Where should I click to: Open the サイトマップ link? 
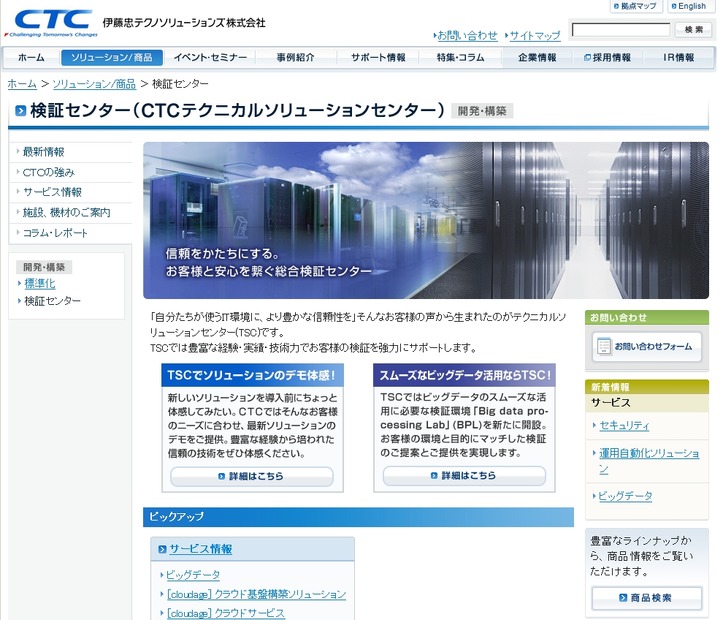[x=533, y=35]
